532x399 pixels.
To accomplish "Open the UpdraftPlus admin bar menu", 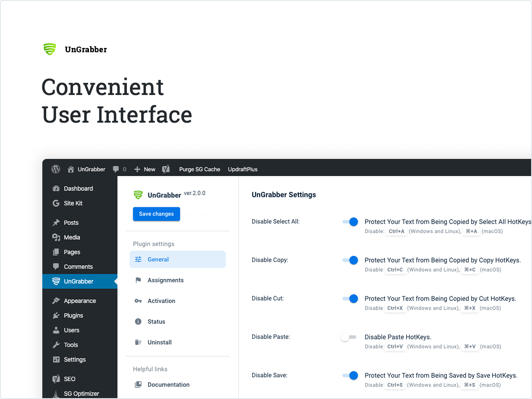I will [x=242, y=169].
